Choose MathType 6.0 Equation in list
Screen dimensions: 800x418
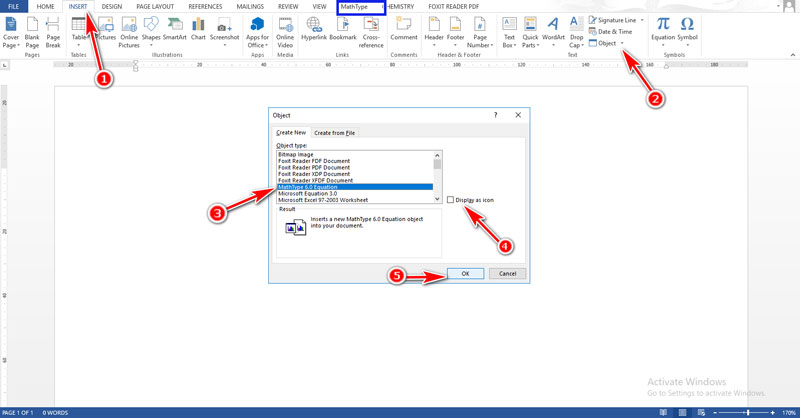click(355, 187)
